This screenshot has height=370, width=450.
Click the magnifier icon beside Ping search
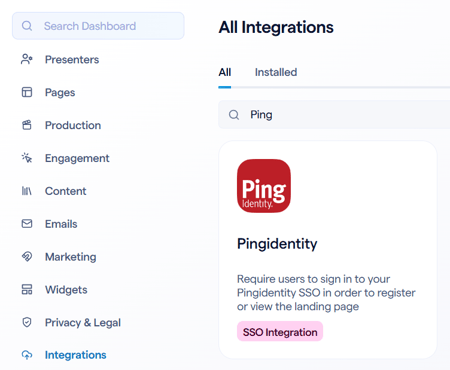point(234,115)
